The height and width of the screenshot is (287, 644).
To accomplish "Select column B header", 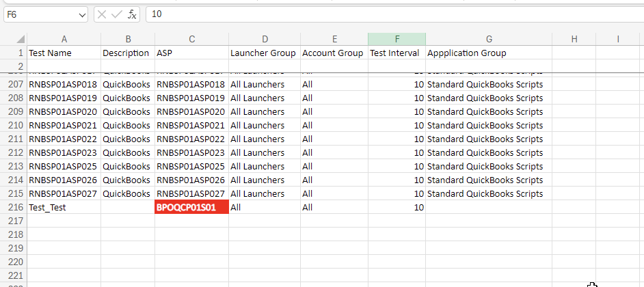I will coord(128,40).
